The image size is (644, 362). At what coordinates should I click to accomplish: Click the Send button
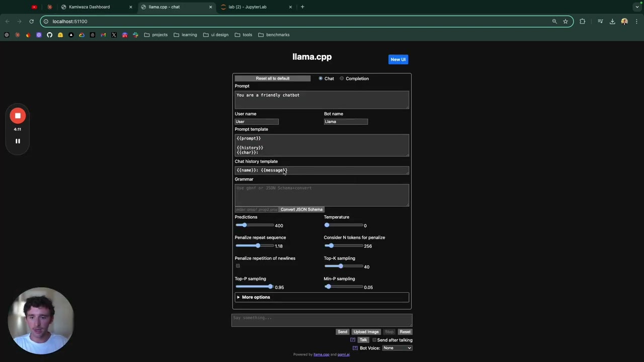click(343, 332)
